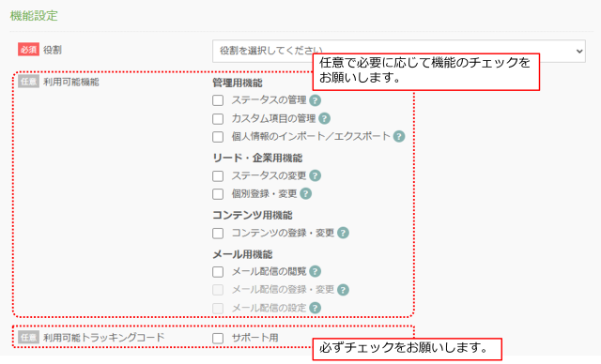Click the 利用可能機能 field label
The image size is (601, 364).
(71, 82)
